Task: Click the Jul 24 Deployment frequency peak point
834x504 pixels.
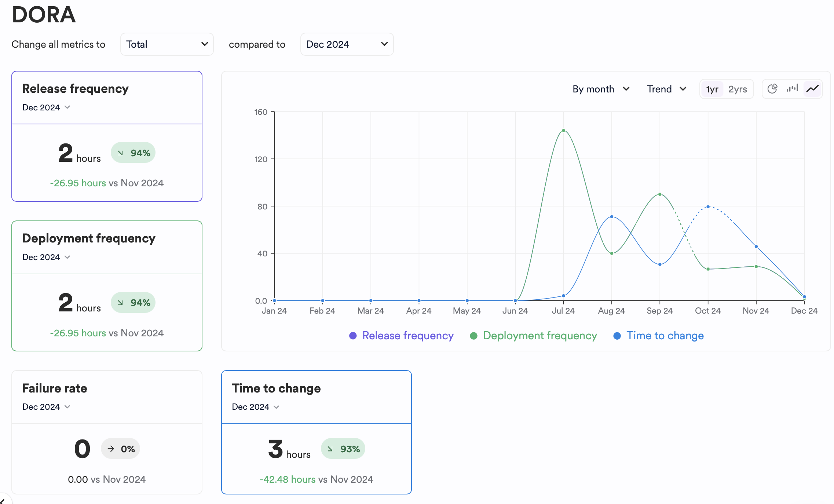Action: 563,131
